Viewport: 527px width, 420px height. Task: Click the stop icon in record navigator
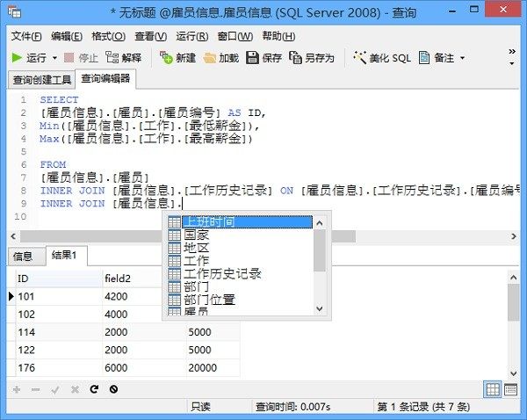(113, 388)
